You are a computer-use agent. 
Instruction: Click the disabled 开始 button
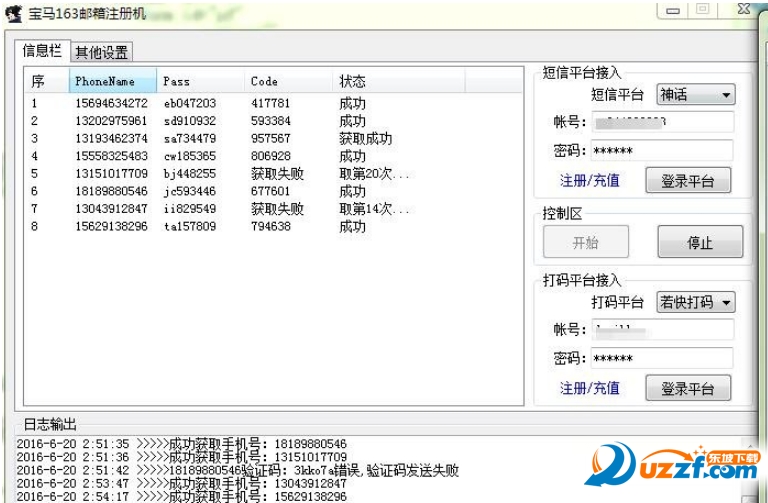586,241
